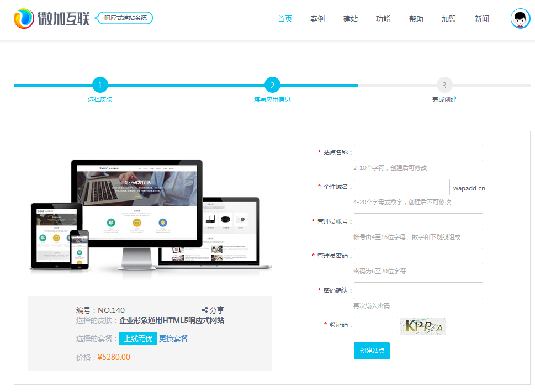Screen dimensions: 535x392
Task: Select the 功能 navigation item
Action: (x=383, y=19)
